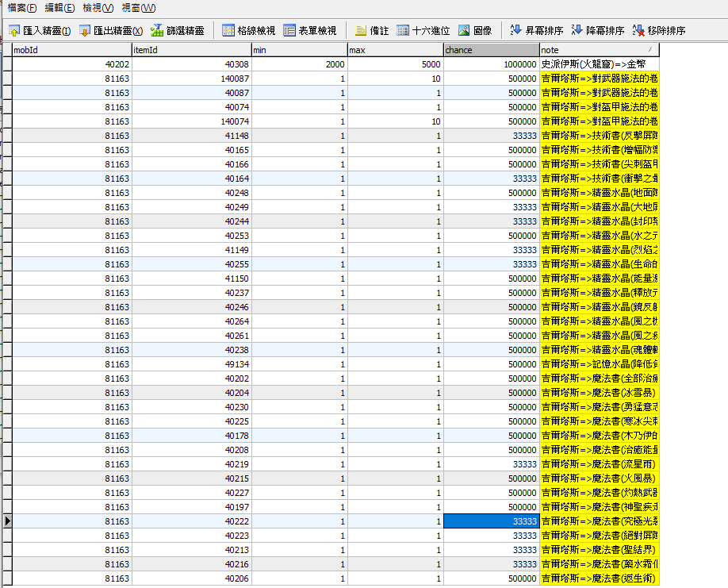This screenshot has width=728, height=588.
Task: Click the note 吉爾塔斯=>魔法書(火風暴)
Action: pyautogui.click(x=599, y=478)
